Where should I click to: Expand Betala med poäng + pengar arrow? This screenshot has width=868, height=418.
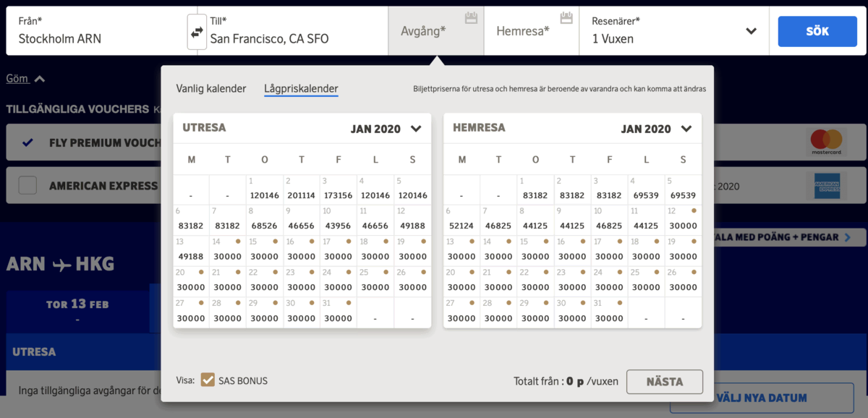pyautogui.click(x=848, y=237)
